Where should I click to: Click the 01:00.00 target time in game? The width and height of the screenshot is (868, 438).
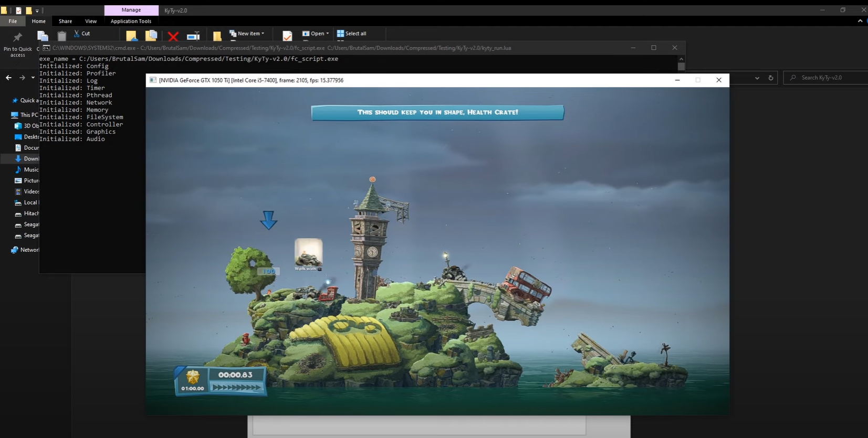pos(192,389)
